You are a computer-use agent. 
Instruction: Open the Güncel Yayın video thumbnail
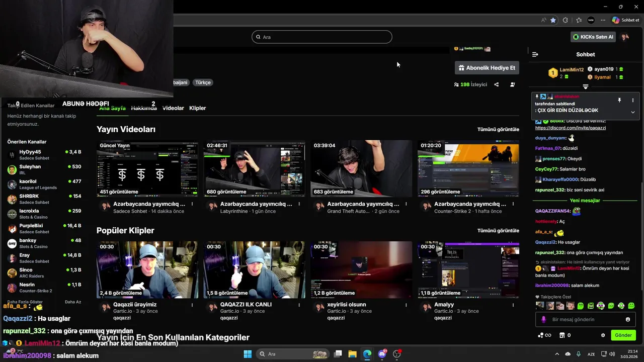(147, 168)
